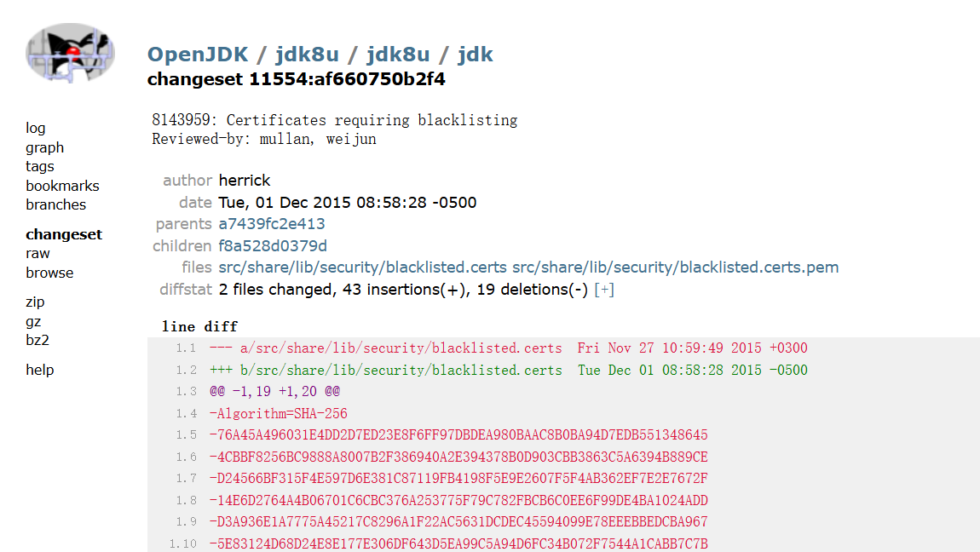
Task: Open the OpenJDK logo image
Action: pos(71,53)
